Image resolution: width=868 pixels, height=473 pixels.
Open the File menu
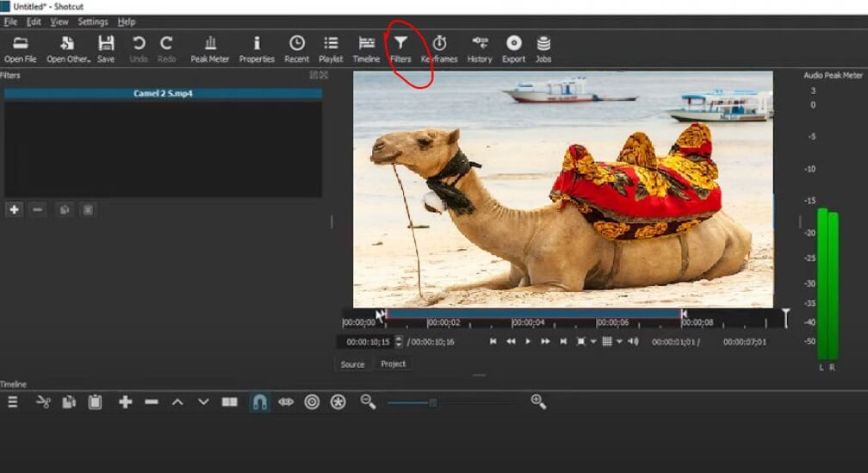point(10,22)
